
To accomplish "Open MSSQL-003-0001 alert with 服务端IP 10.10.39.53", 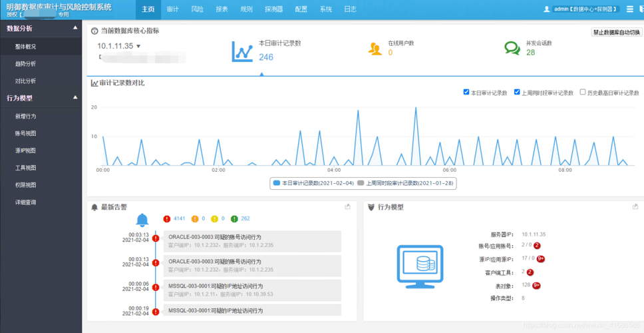I will click(x=252, y=290).
